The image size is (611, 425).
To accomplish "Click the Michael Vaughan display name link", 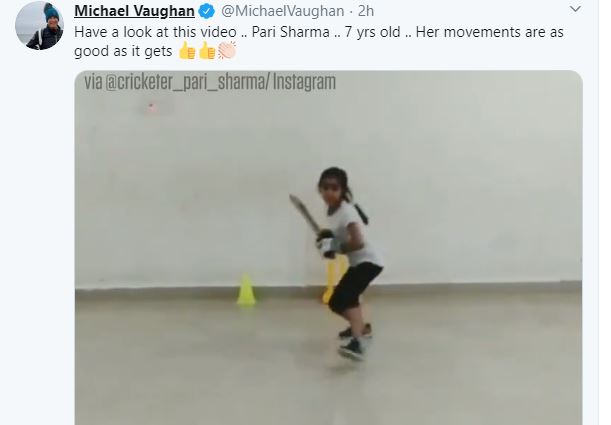I will tap(134, 11).
